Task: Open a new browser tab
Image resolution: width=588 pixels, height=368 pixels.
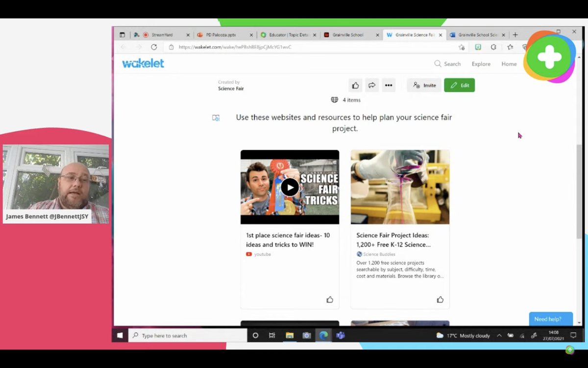Action: [515, 35]
